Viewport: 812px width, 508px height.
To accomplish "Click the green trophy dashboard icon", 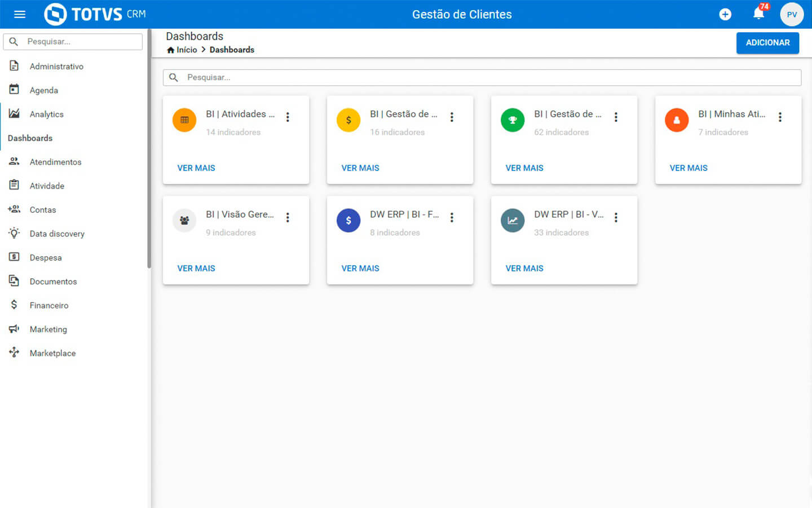I will pos(513,120).
